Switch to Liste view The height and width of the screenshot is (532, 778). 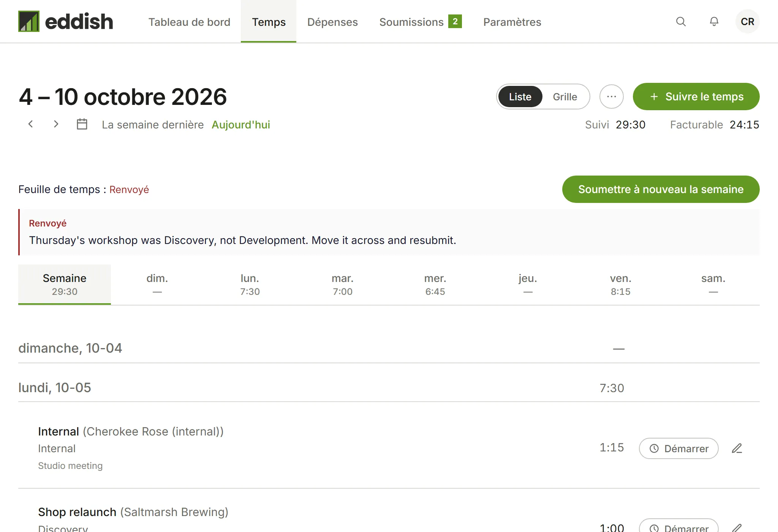pos(520,97)
